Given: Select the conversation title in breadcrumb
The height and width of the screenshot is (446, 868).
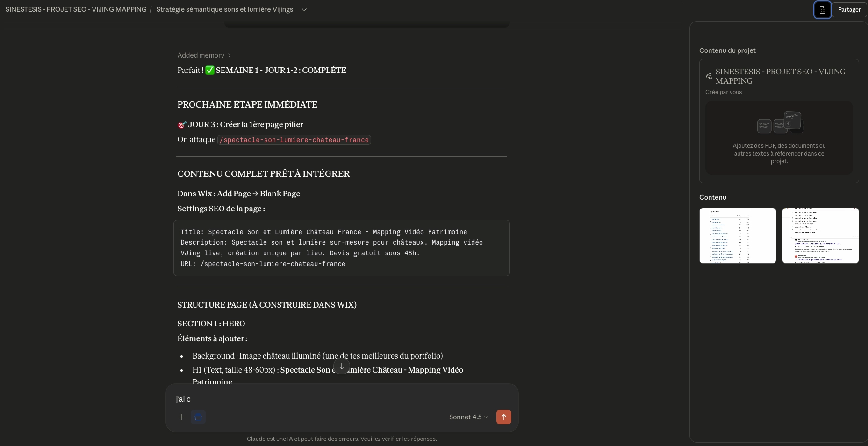Looking at the screenshot, I should tap(224, 9).
